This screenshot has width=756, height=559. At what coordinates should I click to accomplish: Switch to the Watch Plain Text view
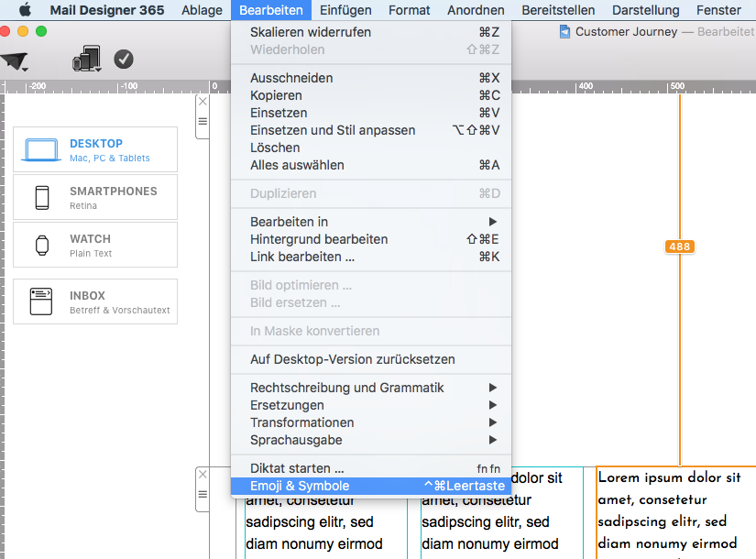point(95,245)
